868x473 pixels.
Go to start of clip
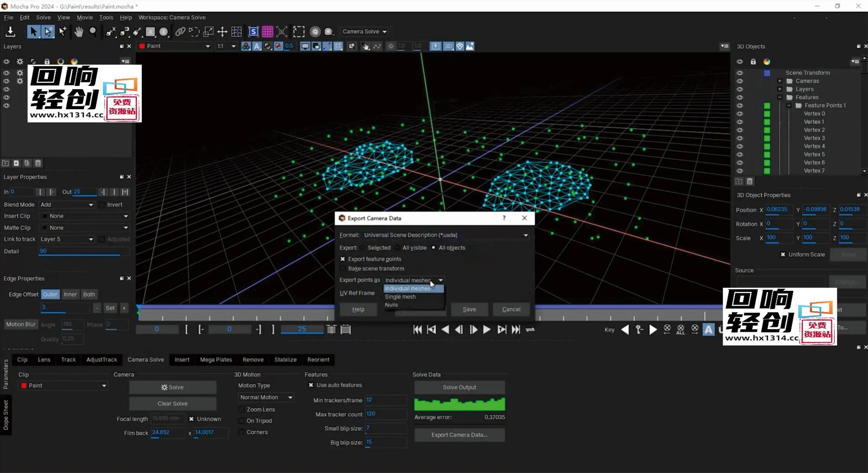tap(417, 330)
